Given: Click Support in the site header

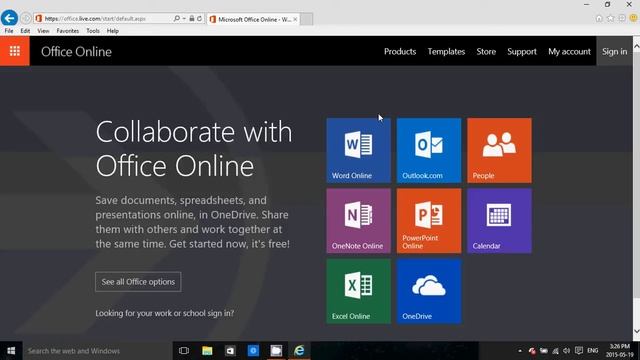Looking at the screenshot, I should tap(522, 51).
